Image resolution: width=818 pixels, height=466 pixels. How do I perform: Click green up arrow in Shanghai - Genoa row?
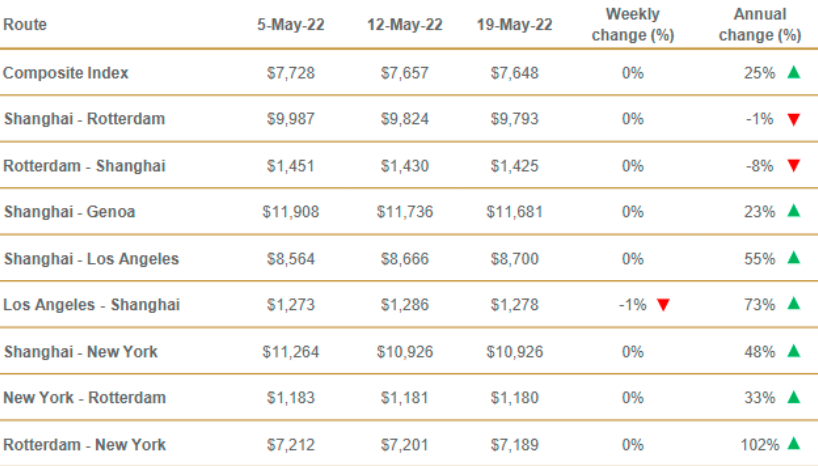(x=793, y=211)
